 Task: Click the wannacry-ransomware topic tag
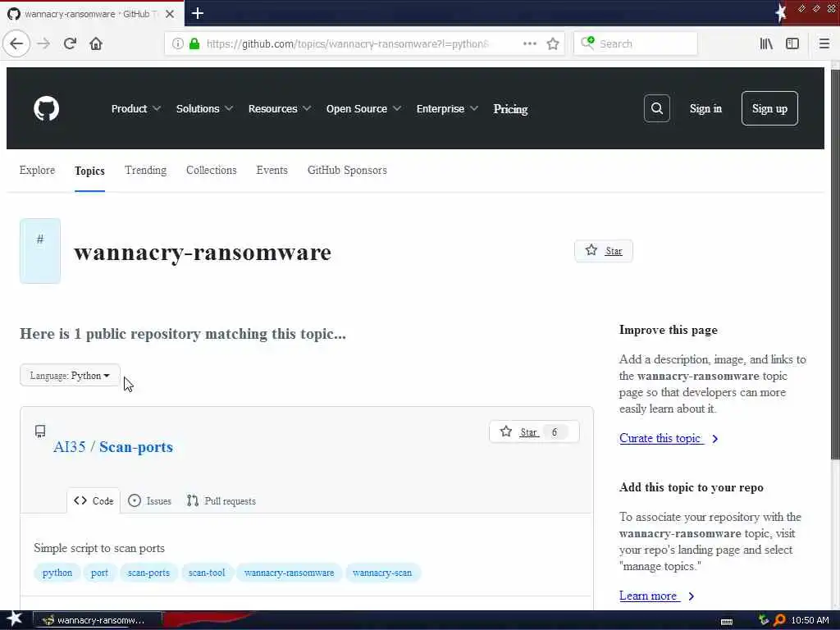(x=289, y=573)
